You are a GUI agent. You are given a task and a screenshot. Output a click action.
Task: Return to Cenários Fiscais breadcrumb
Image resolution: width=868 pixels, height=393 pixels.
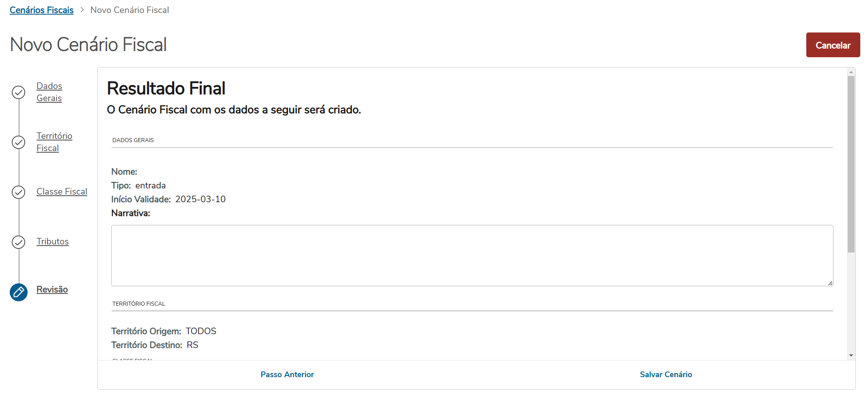click(x=41, y=10)
